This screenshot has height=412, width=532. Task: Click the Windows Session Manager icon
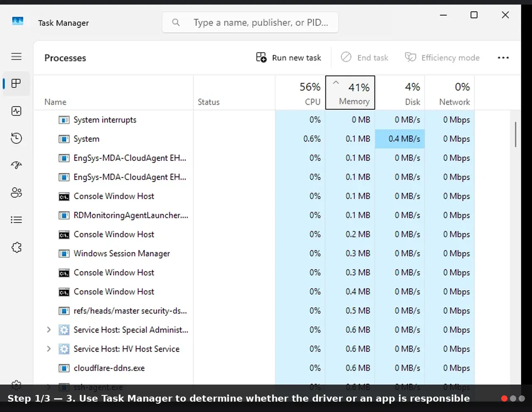click(x=64, y=254)
